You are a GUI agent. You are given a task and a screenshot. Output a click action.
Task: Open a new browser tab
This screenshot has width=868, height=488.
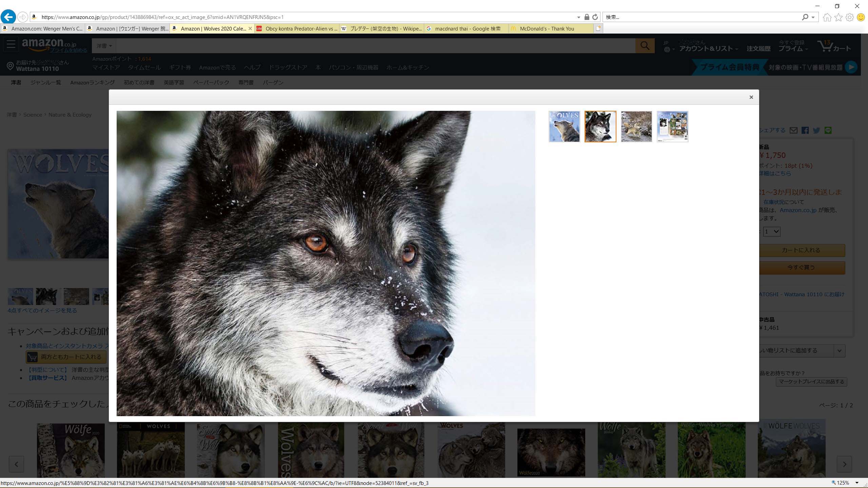pyautogui.click(x=598, y=29)
